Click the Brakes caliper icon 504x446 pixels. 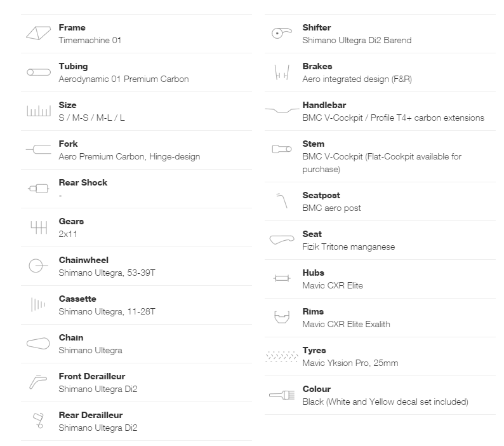pyautogui.click(x=282, y=72)
